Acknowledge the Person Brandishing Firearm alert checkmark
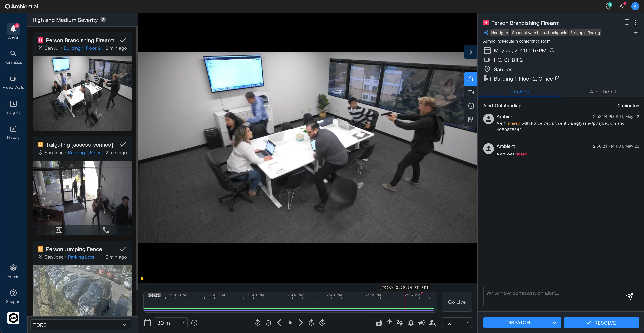The height and width of the screenshot is (333, 644). [123, 40]
